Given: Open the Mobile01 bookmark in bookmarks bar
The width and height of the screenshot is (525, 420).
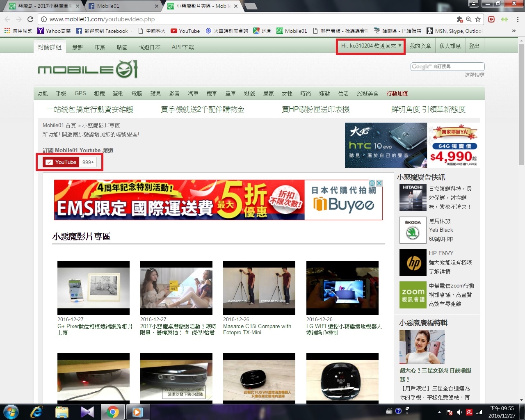Looking at the screenshot, I should pos(292,31).
